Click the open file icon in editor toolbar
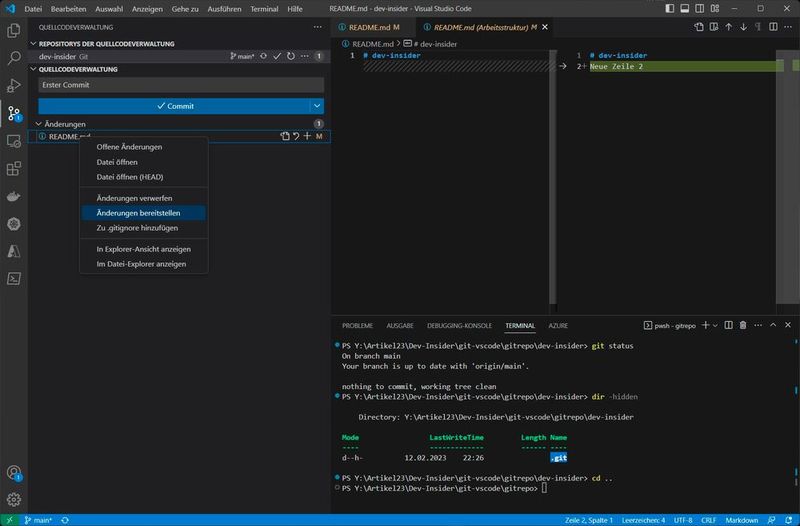The height and width of the screenshot is (526, 800). pyautogui.click(x=699, y=27)
